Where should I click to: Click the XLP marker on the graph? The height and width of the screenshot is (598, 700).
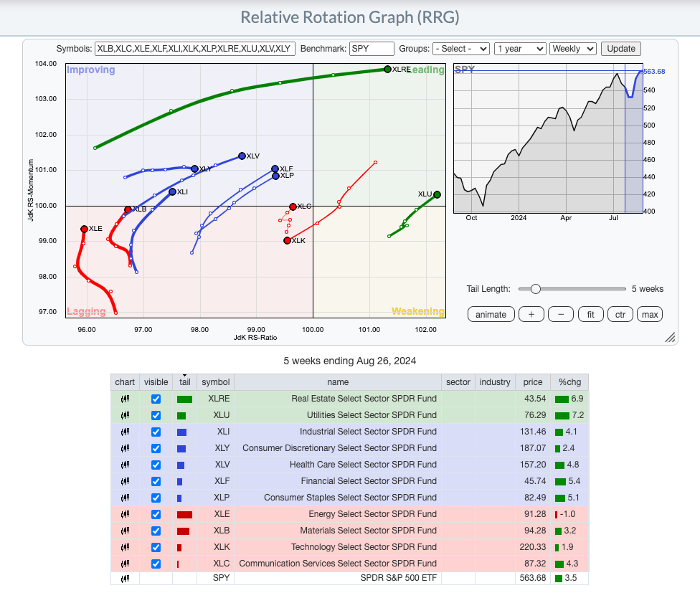pyautogui.click(x=276, y=176)
